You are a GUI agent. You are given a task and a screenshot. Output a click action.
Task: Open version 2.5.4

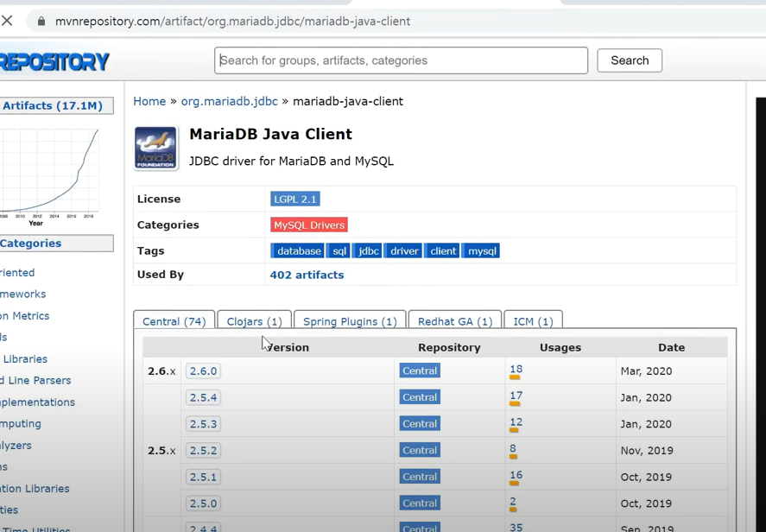click(x=203, y=397)
